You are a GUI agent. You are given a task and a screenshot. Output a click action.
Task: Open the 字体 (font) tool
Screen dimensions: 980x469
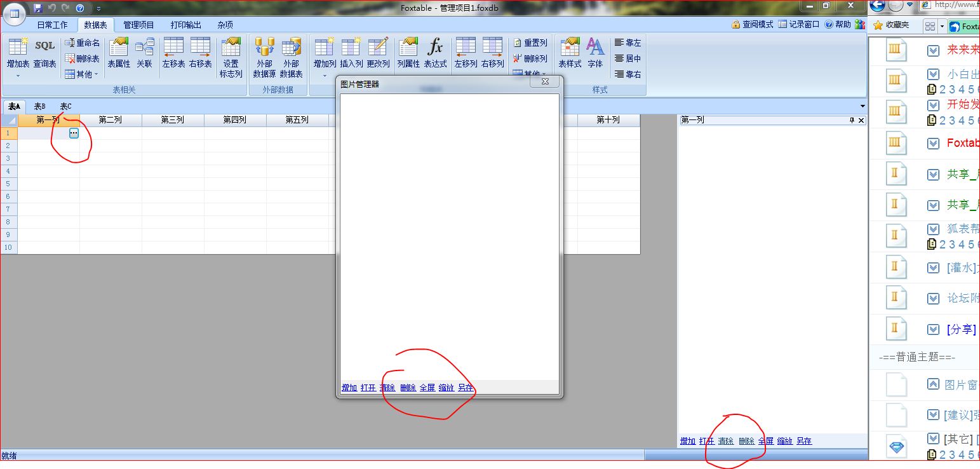coord(595,53)
